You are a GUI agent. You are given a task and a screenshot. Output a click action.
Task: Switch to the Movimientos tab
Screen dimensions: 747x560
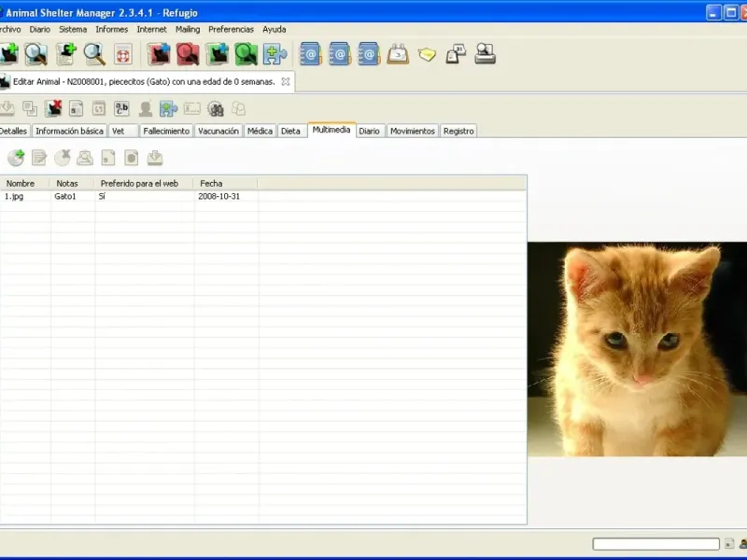coord(413,131)
